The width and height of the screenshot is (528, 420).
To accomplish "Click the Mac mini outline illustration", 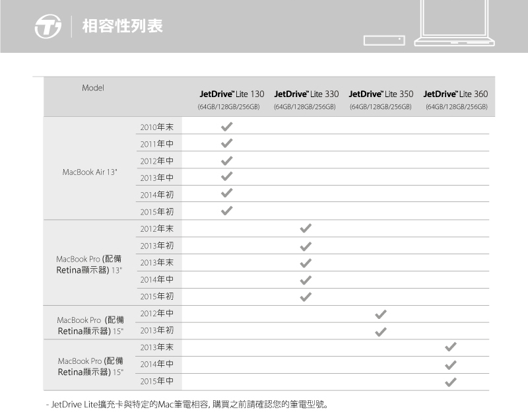I will point(384,40).
